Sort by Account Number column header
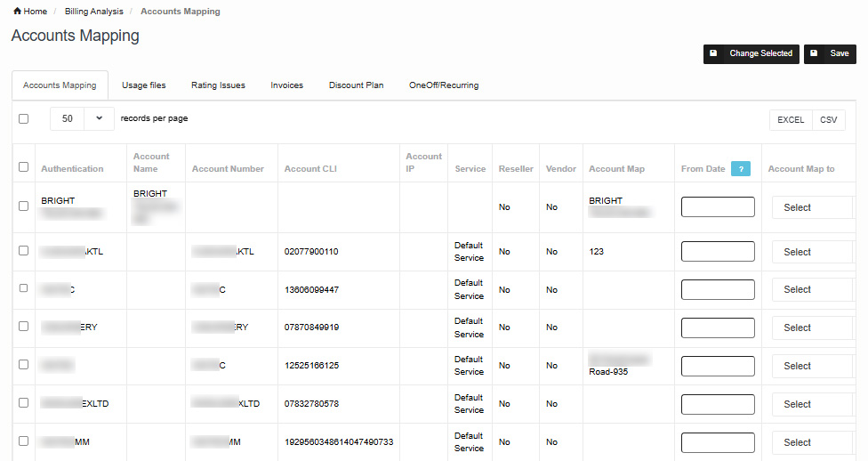This screenshot has height=461, width=868. (228, 169)
